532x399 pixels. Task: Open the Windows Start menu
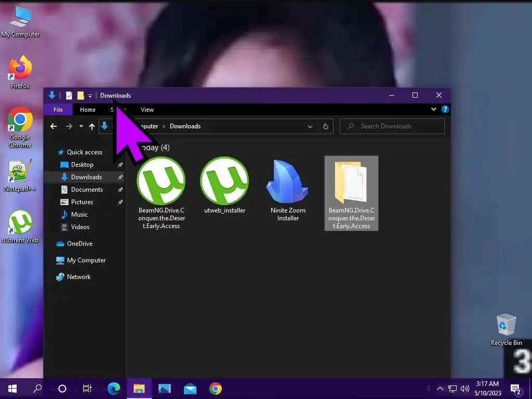coord(12,389)
